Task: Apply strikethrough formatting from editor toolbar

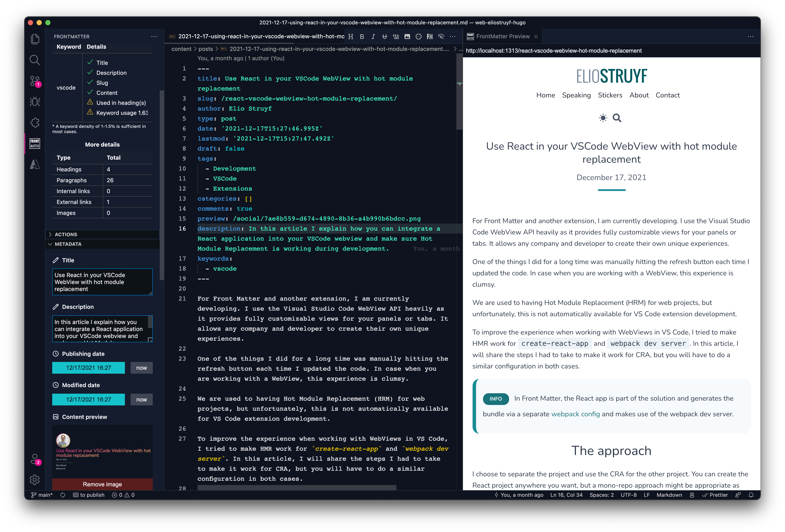Action: point(384,37)
